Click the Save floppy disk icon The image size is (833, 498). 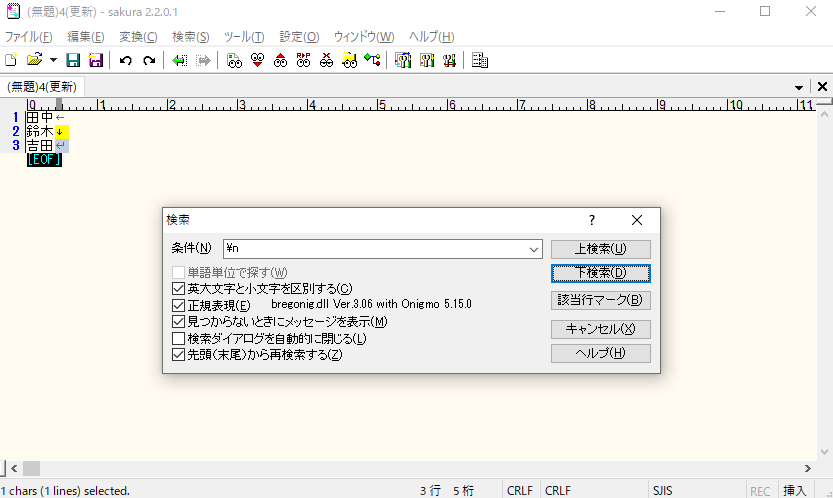[73, 60]
